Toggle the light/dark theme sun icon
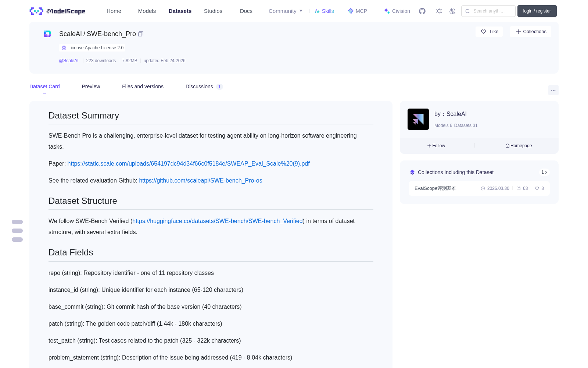The width and height of the screenshot is (588, 368). [x=439, y=11]
